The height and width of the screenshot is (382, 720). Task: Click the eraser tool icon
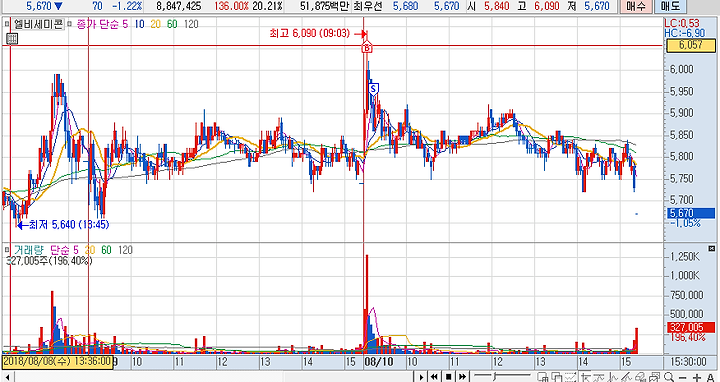[x=641, y=377]
